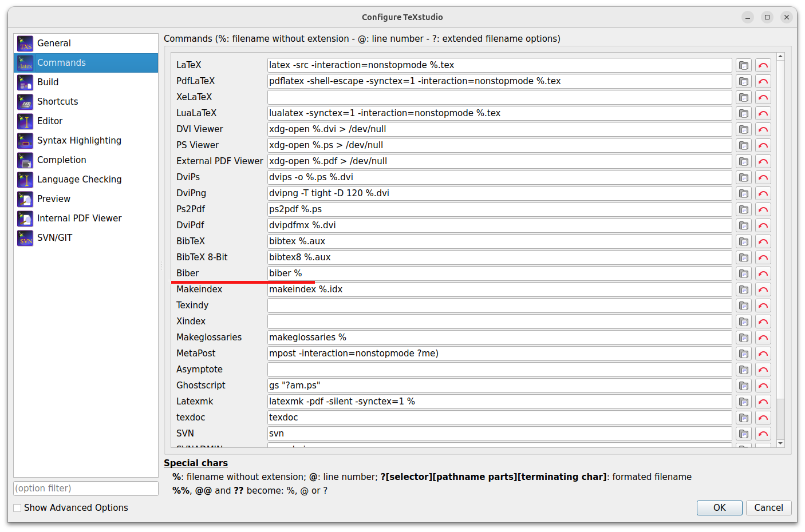
Task: Confirm settings with OK
Action: pyautogui.click(x=719, y=508)
